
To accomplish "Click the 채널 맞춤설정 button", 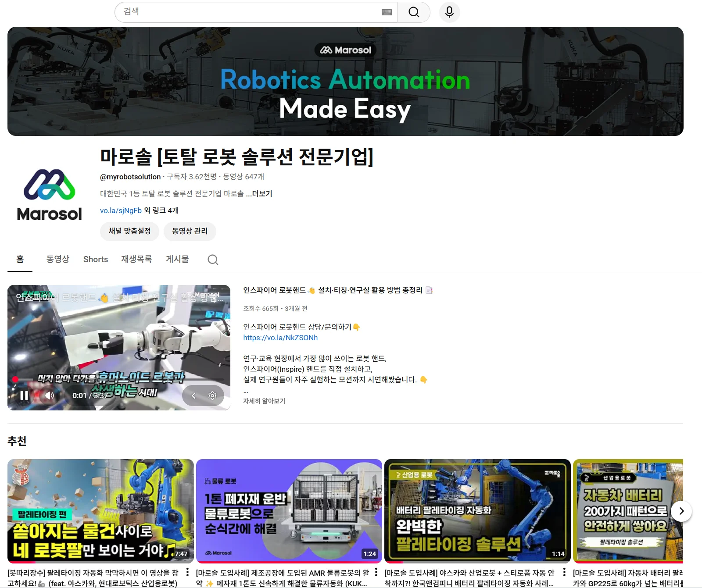I will tap(130, 231).
